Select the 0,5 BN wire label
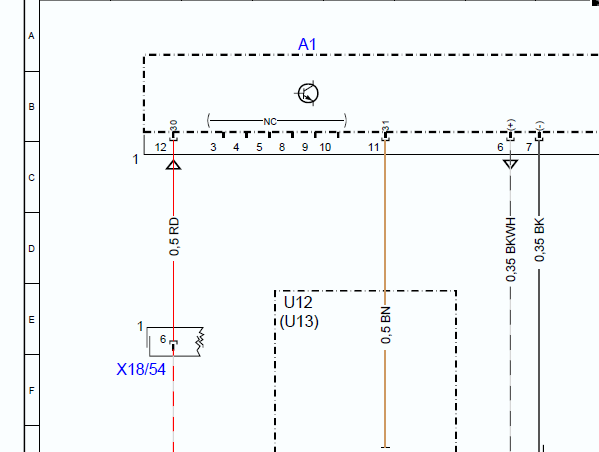The height and width of the screenshot is (452, 599). pyautogui.click(x=385, y=325)
